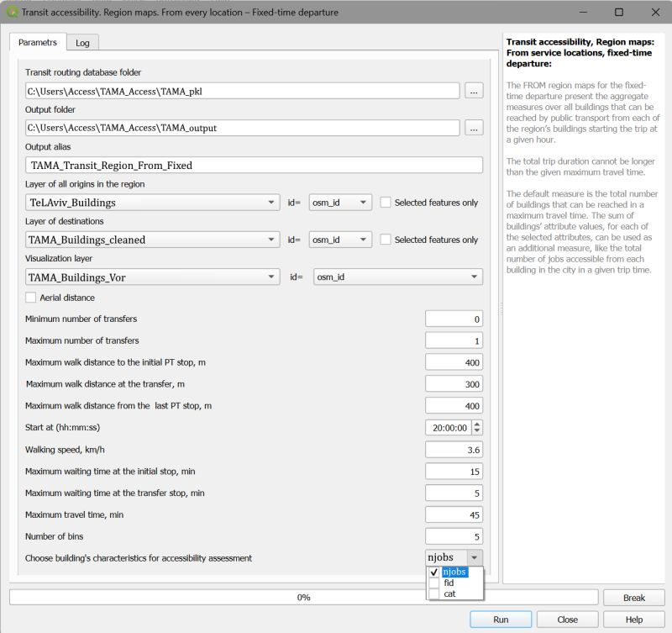
Task: Click Minimum number of transfers field
Action: click(454, 319)
